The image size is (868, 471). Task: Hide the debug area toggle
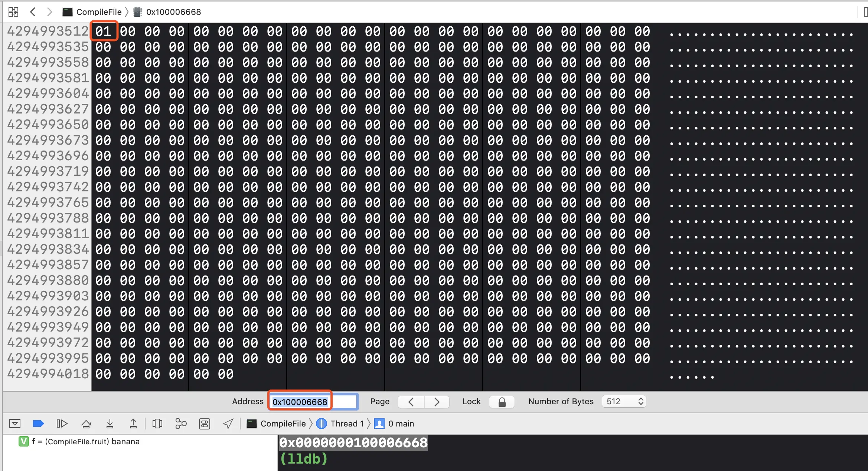coord(15,424)
